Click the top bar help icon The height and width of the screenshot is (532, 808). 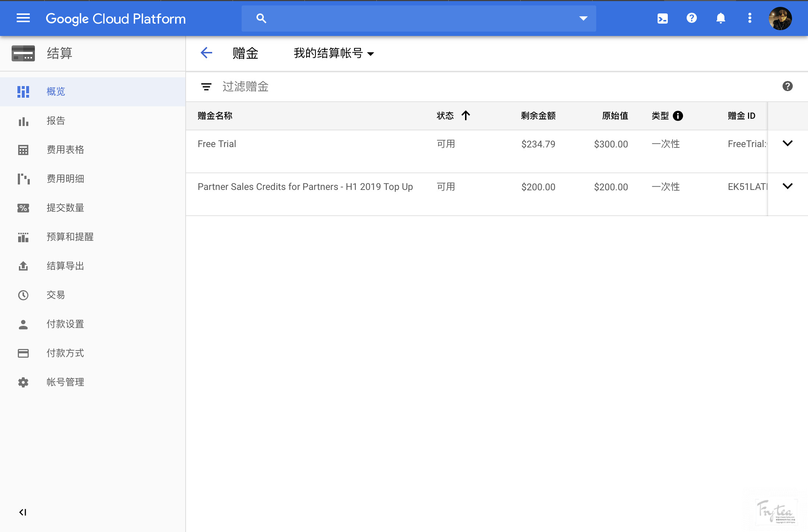(691, 18)
